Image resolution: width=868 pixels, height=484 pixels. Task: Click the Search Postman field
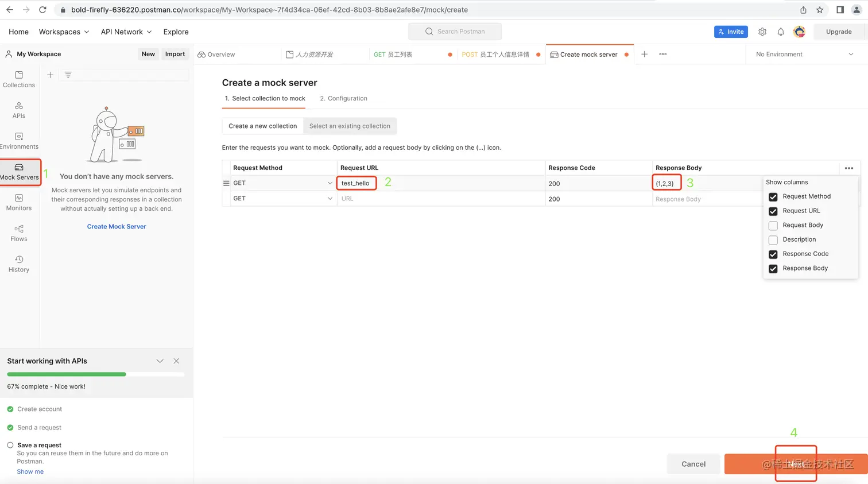[455, 32]
